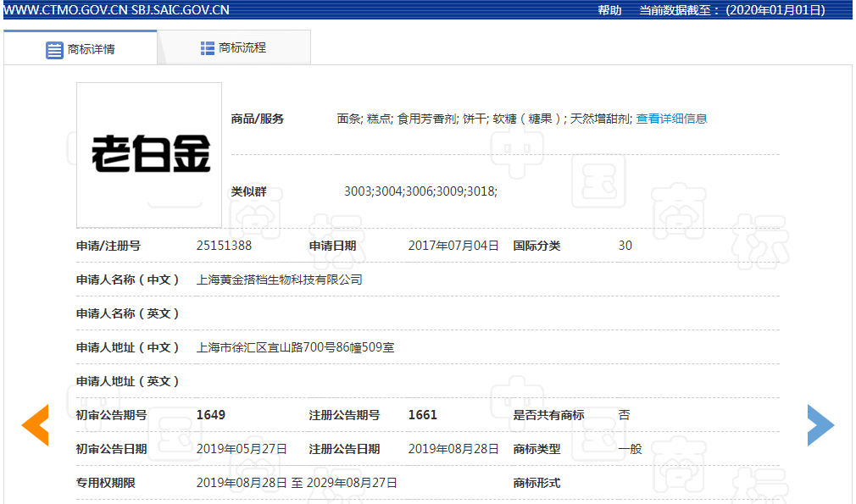Click applicant name 上海黄金搭档生物科技有限公司

click(279, 280)
